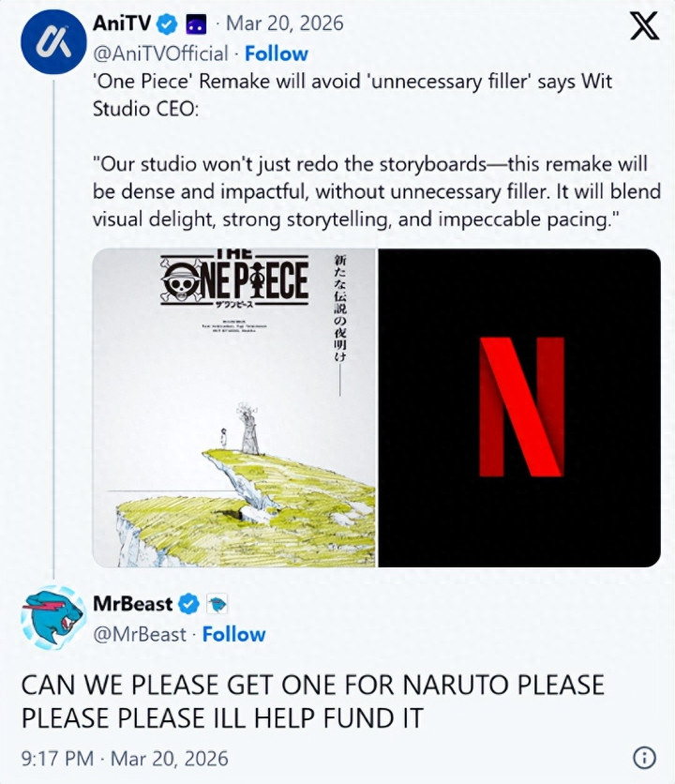The width and height of the screenshot is (675, 784).
Task: Click AniTV's blue verified checkmark badge
Action: (168, 24)
